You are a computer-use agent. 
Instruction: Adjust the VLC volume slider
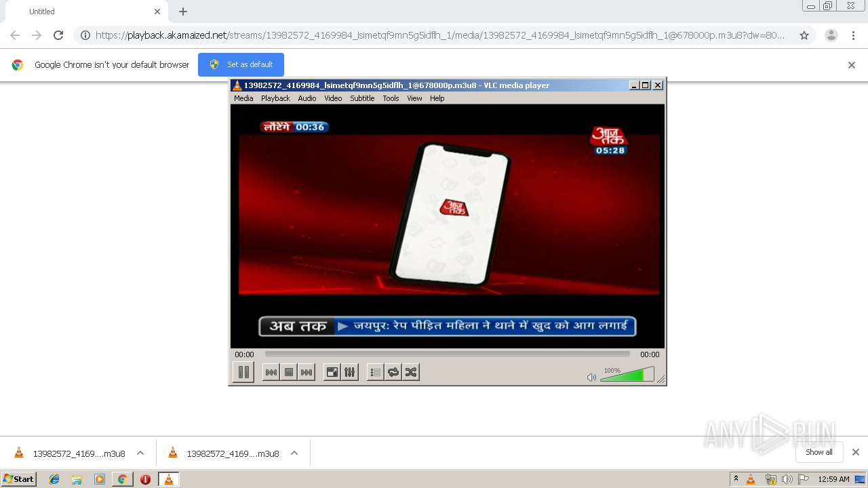tap(627, 374)
